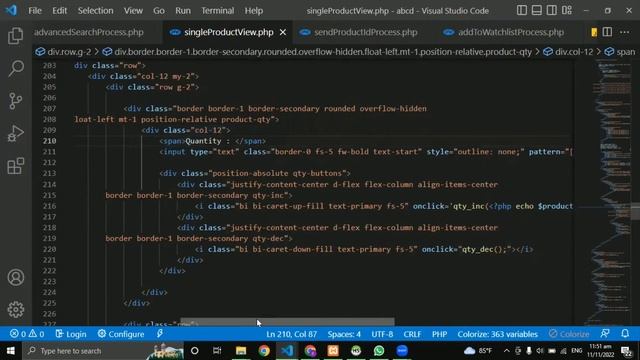This screenshot has width=640, height=360.
Task: Open the feedback icon in status bar
Action: (605, 334)
